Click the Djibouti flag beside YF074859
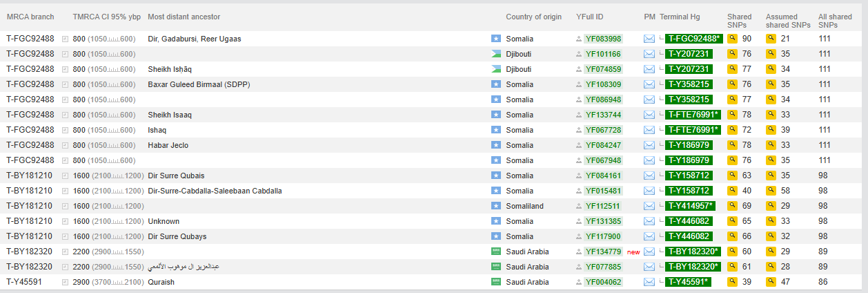This screenshot has height=293, width=868. (495, 69)
